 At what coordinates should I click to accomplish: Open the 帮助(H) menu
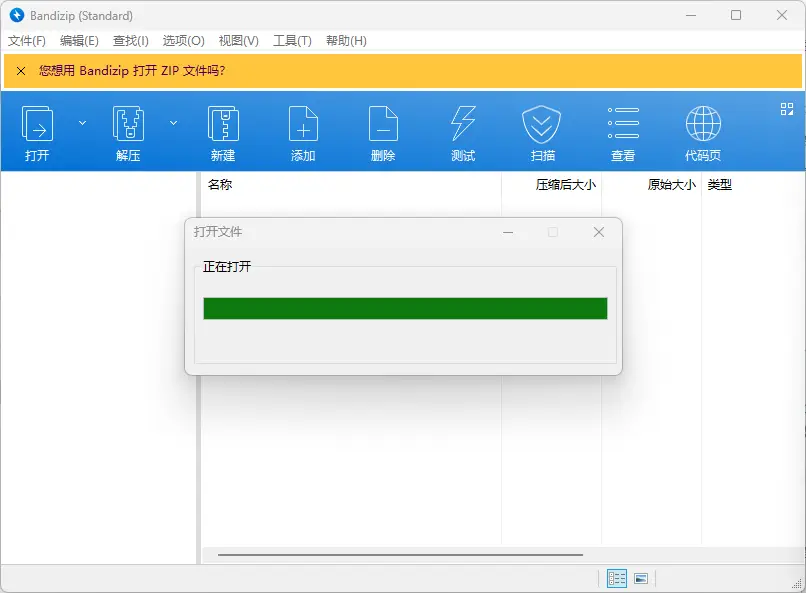click(x=346, y=41)
